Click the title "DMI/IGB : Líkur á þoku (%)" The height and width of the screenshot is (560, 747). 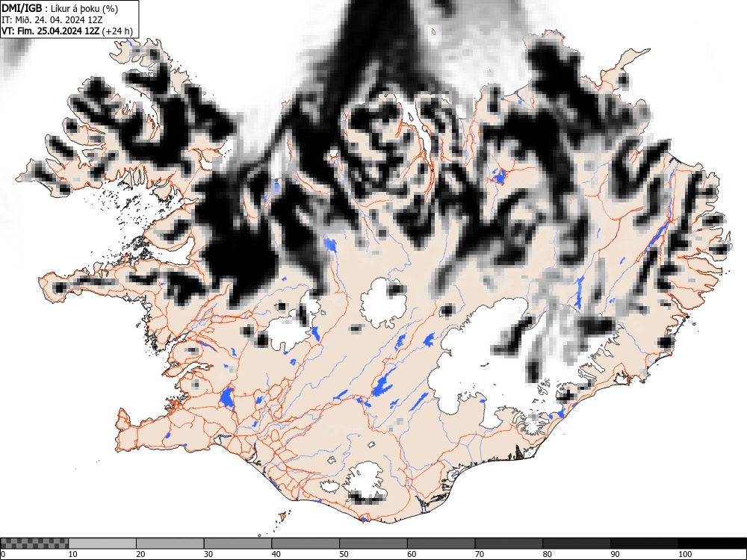pos(60,8)
